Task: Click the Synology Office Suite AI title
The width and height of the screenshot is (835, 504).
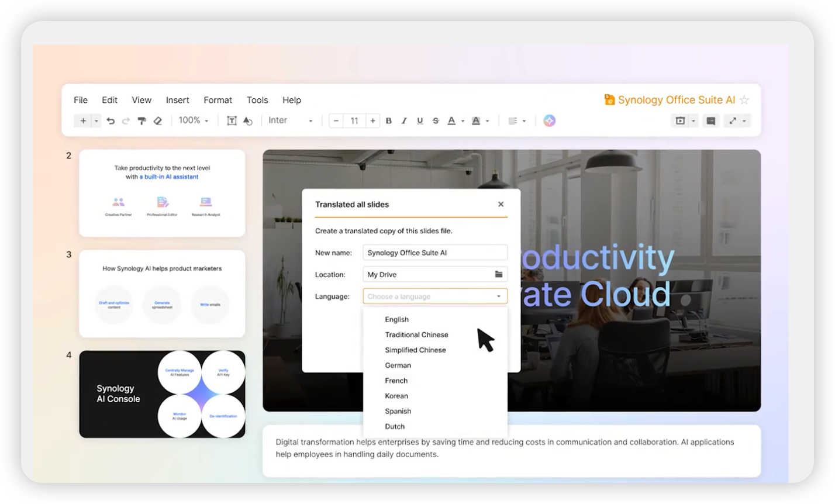Action: pos(677,100)
